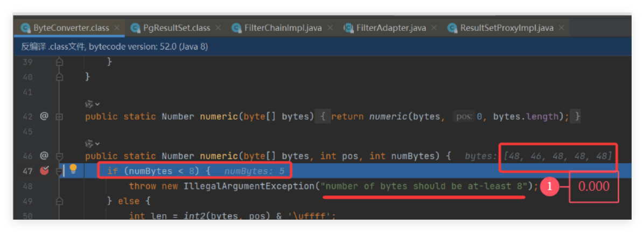Click the fold end marker on line 39
This screenshot has height=232, width=644.
[60, 62]
